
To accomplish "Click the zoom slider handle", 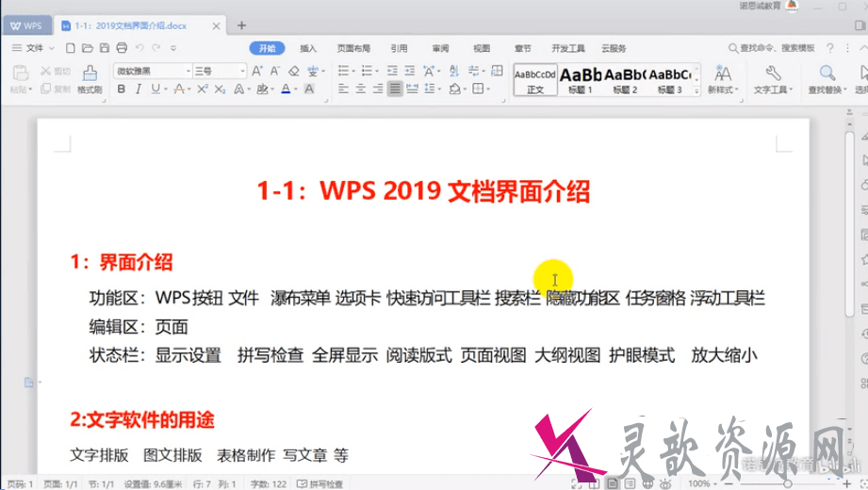I will click(787, 484).
